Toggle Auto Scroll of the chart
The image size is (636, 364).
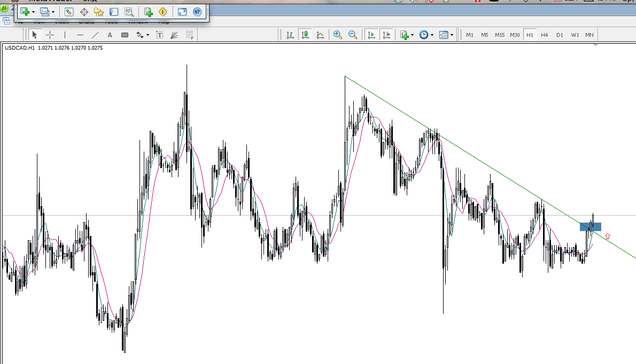pyautogui.click(x=371, y=35)
